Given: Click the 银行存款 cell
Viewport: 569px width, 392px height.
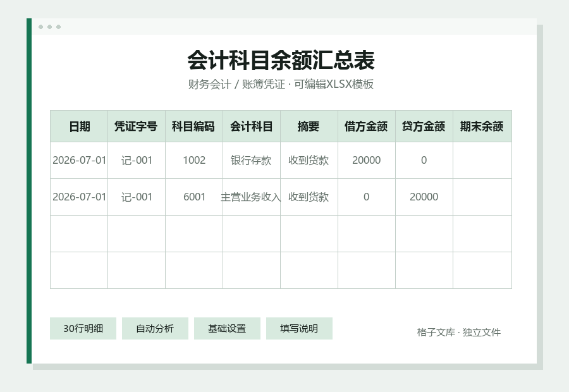Looking at the screenshot, I should coord(252,161).
